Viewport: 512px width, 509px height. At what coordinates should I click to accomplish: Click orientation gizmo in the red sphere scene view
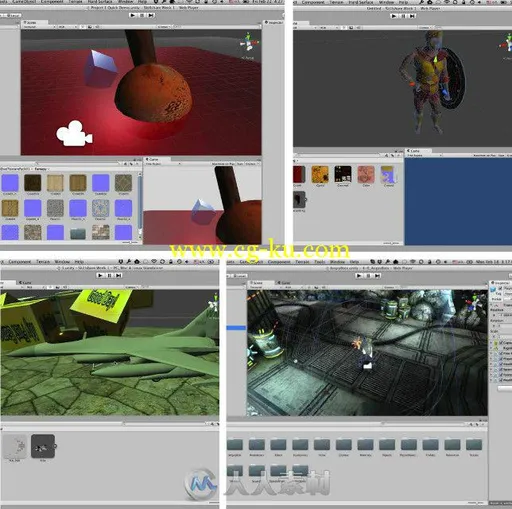249,43
